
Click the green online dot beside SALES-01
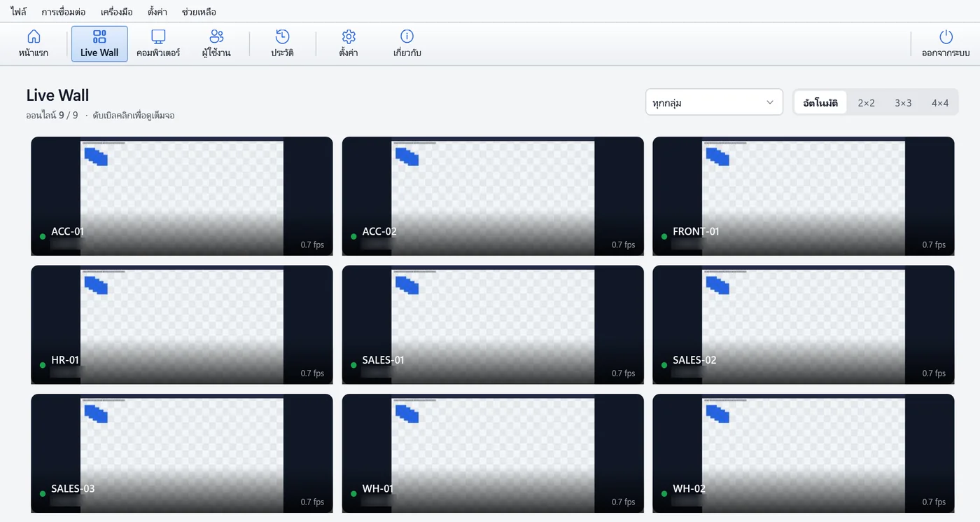tap(353, 365)
